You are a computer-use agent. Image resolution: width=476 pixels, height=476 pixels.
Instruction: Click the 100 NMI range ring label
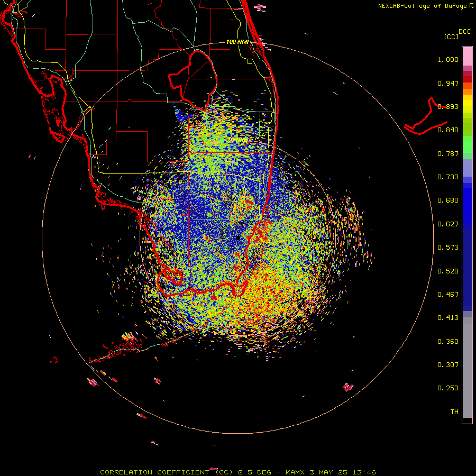coord(237,42)
